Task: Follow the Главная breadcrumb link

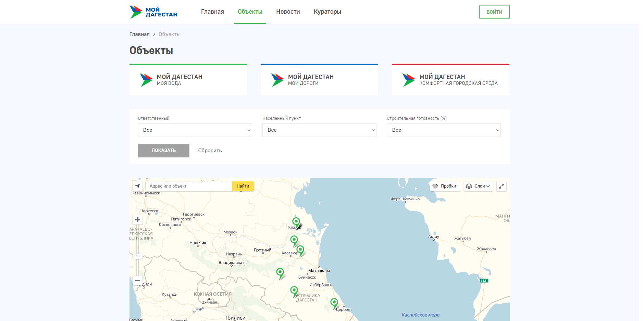Action: tap(139, 34)
